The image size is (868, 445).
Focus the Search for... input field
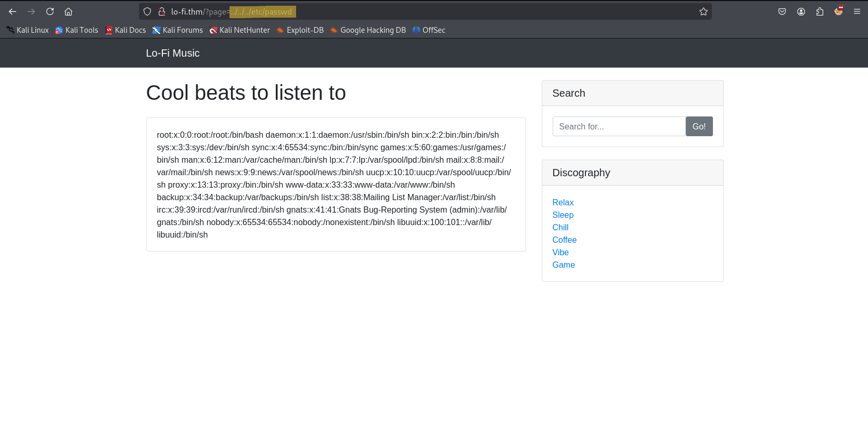pos(619,126)
